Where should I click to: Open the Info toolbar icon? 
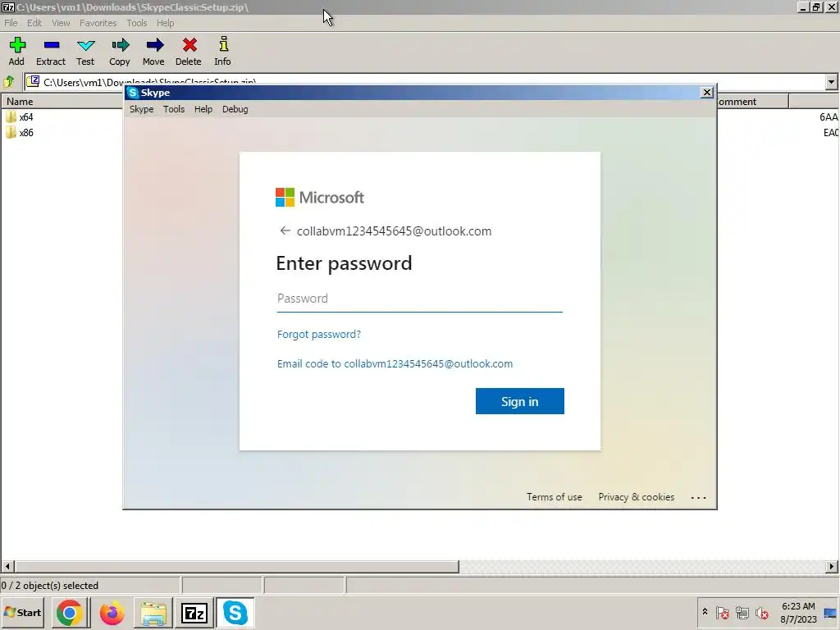(223, 51)
